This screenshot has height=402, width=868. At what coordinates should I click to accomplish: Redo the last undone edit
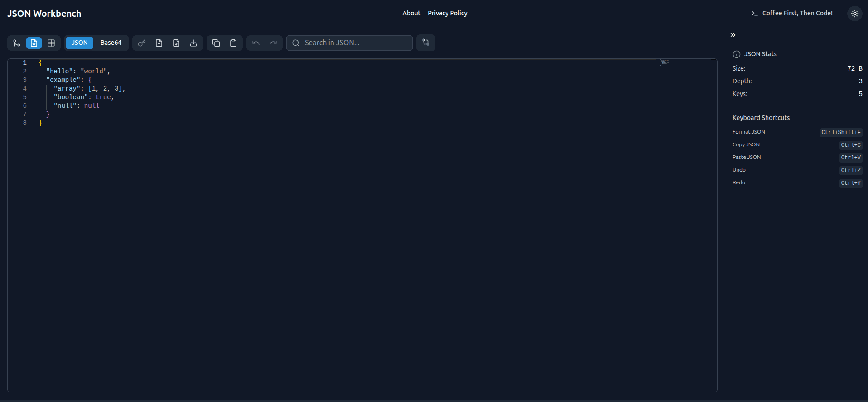coord(273,43)
